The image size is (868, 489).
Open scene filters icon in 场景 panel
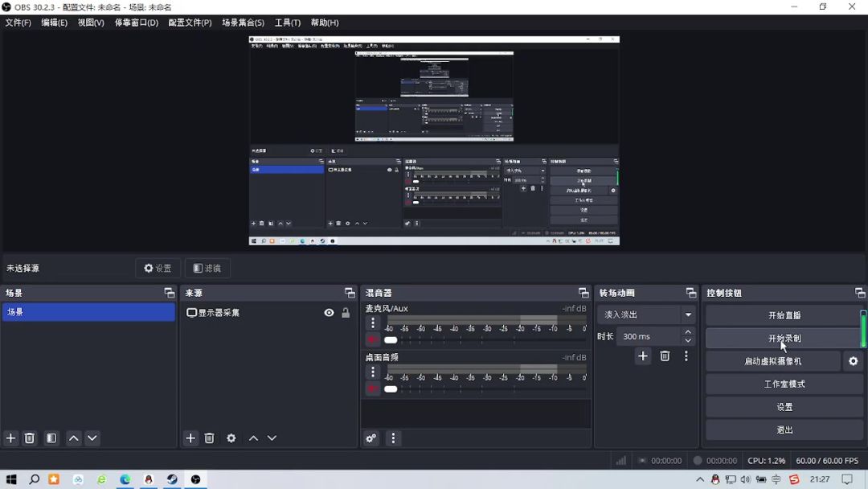click(51, 438)
